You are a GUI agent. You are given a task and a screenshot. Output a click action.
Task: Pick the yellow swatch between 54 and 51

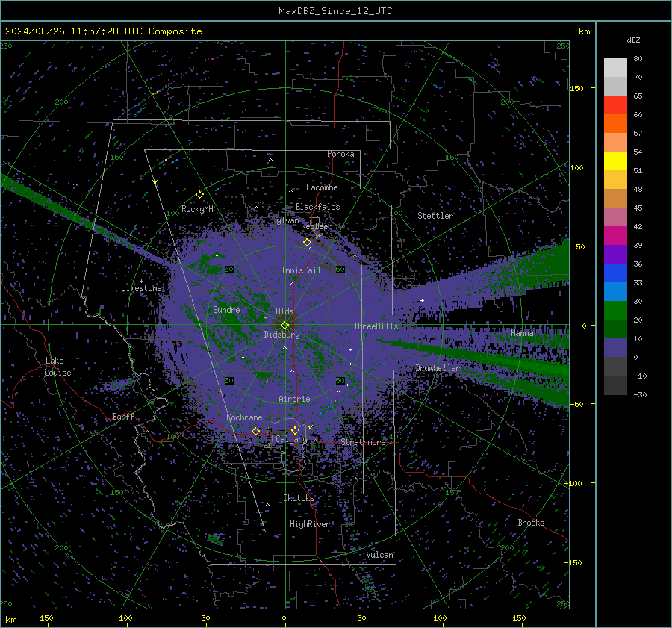click(x=615, y=161)
